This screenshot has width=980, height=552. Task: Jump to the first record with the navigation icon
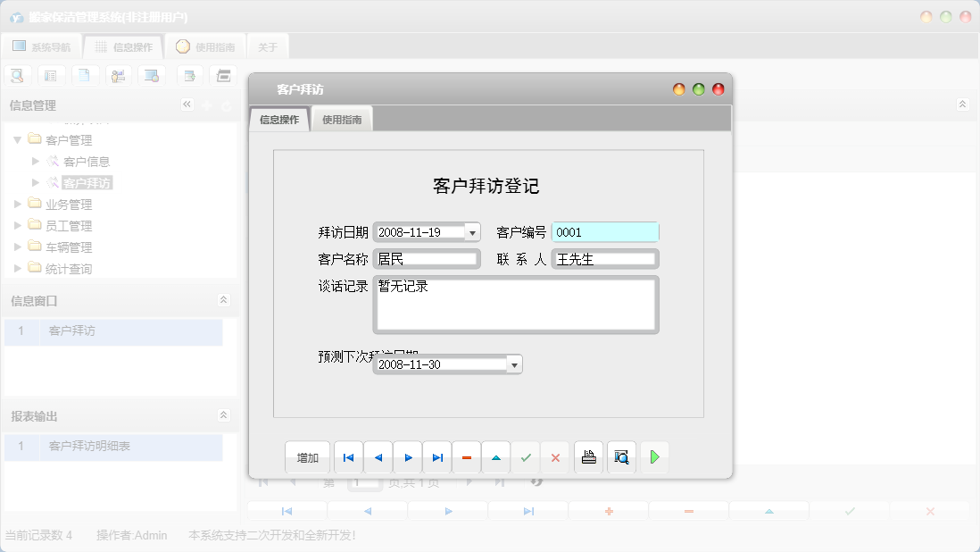(348, 457)
